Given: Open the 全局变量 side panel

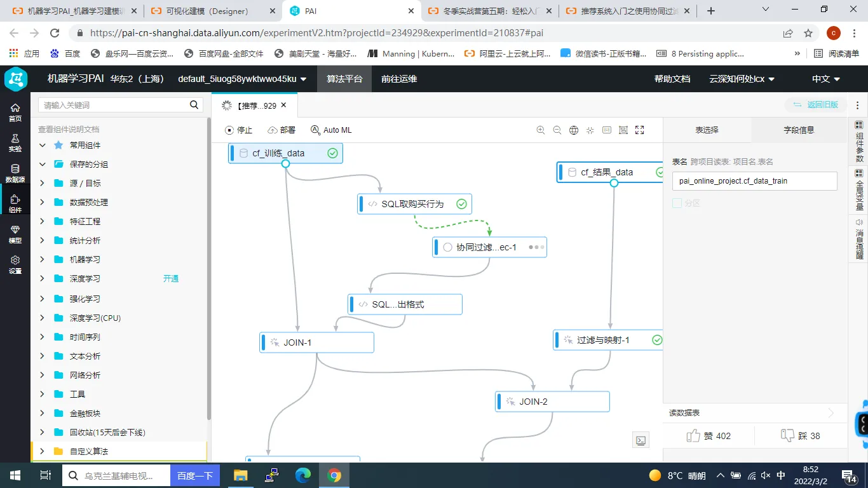Looking at the screenshot, I should [859, 189].
